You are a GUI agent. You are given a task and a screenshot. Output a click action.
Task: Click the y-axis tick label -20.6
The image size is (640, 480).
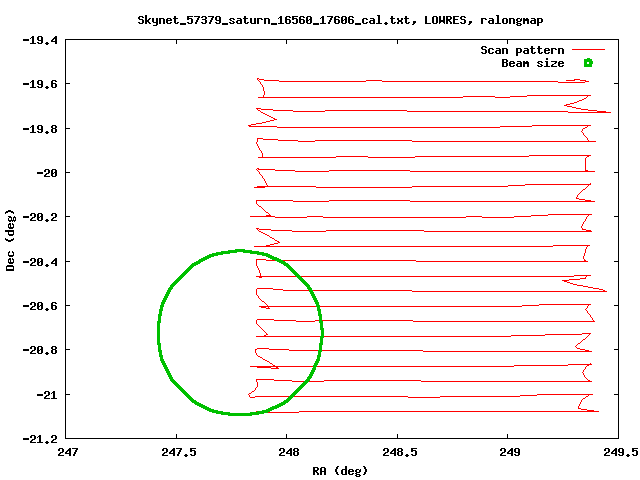[x=40, y=306]
